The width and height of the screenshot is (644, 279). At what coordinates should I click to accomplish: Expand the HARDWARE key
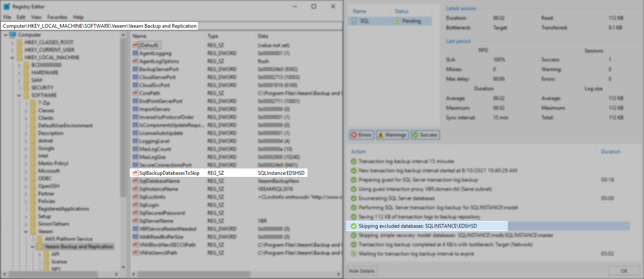pos(19,73)
